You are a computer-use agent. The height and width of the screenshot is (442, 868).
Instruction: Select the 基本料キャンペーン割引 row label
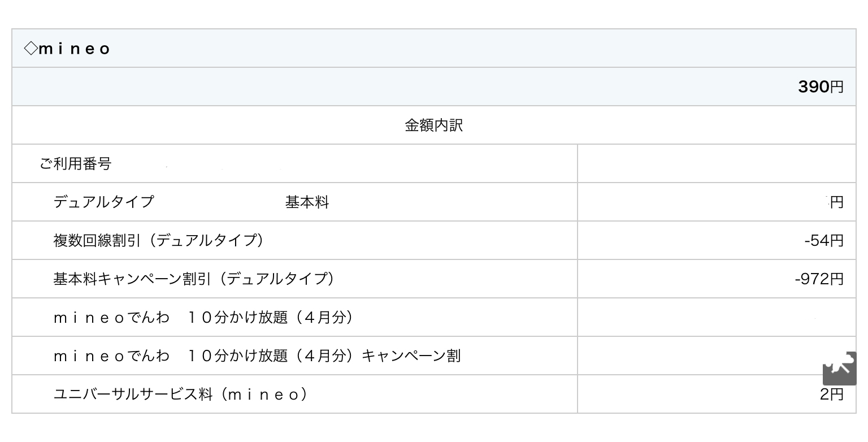click(x=194, y=279)
